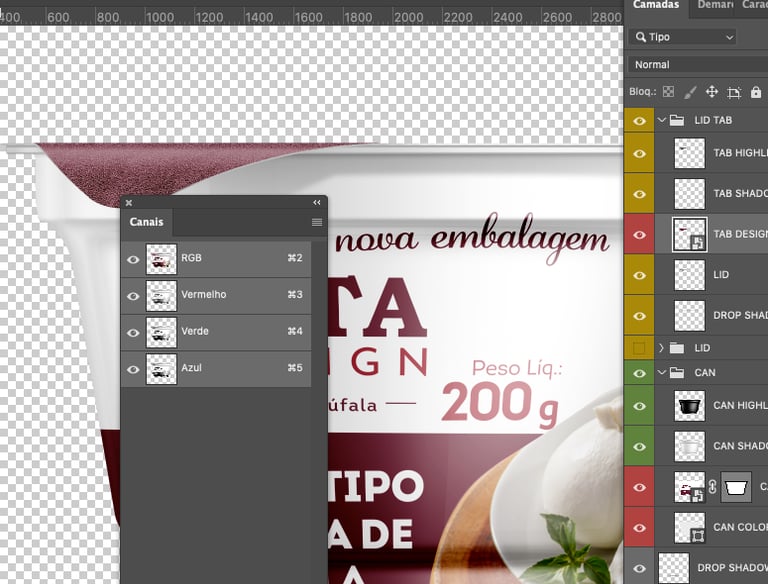Image resolution: width=768 pixels, height=584 pixels.
Task: Select the CAN SHADOW layer thumbnail
Action: click(690, 446)
